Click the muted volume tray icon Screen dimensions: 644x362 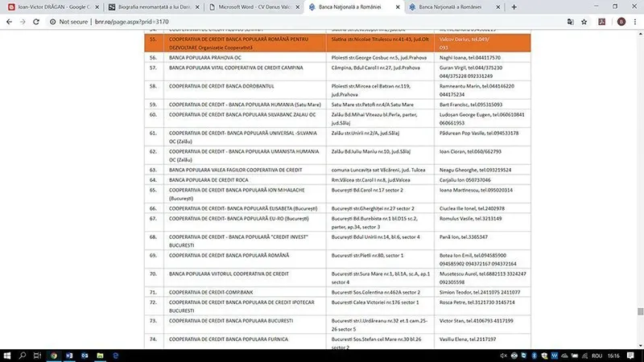(504, 356)
